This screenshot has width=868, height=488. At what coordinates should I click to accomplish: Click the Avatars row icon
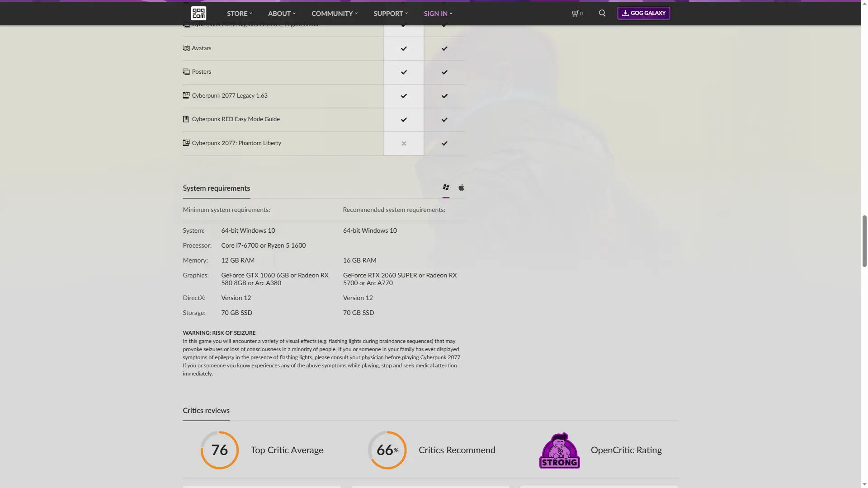(x=186, y=48)
